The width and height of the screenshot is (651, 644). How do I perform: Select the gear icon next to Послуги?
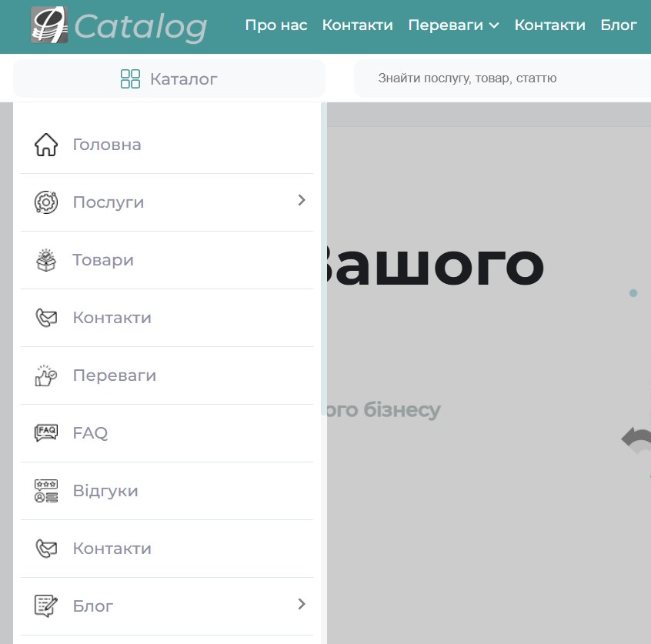(x=46, y=202)
